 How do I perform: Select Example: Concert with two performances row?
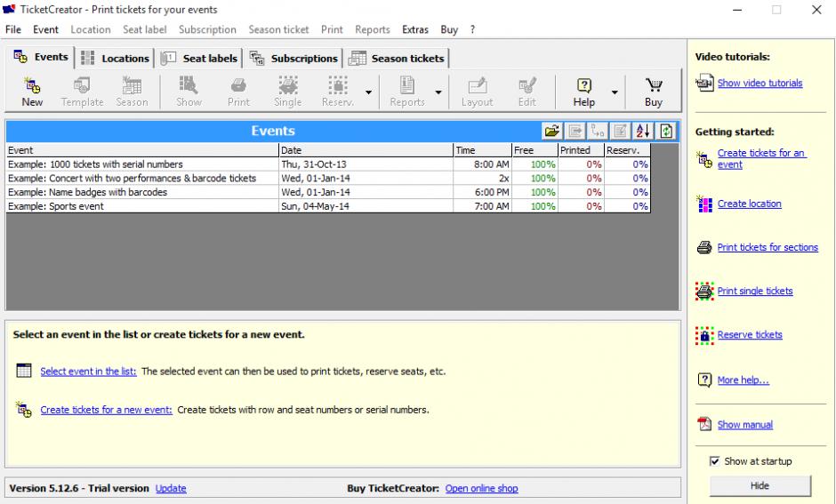coord(328,179)
